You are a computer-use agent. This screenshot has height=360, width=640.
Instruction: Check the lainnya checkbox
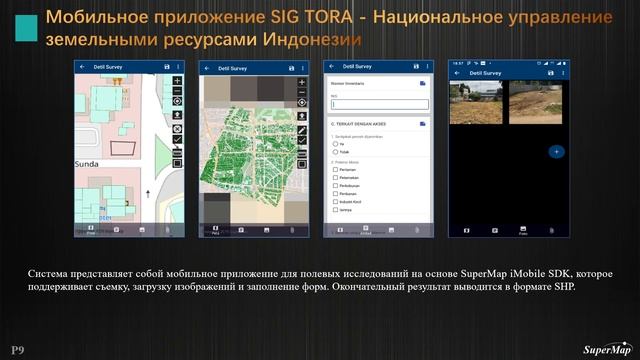(335, 210)
